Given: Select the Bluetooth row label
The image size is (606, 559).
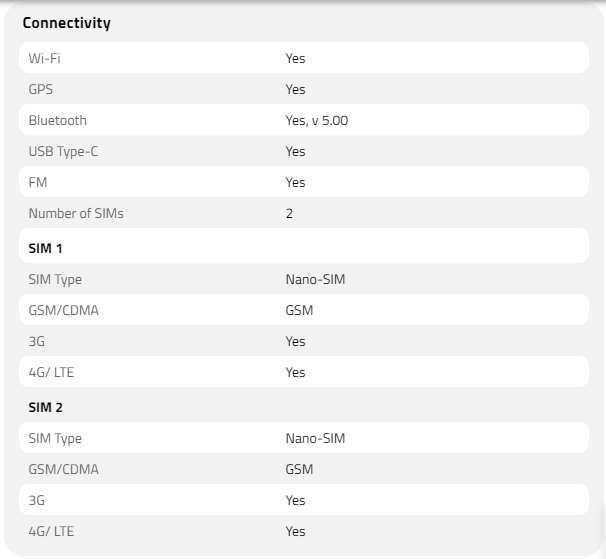Looking at the screenshot, I should pyautogui.click(x=57, y=120).
